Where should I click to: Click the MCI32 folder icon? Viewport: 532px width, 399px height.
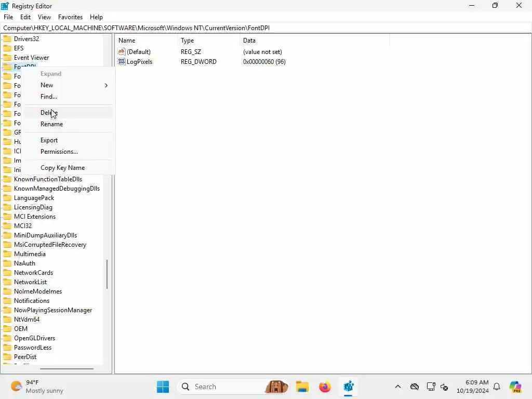pyautogui.click(x=7, y=226)
